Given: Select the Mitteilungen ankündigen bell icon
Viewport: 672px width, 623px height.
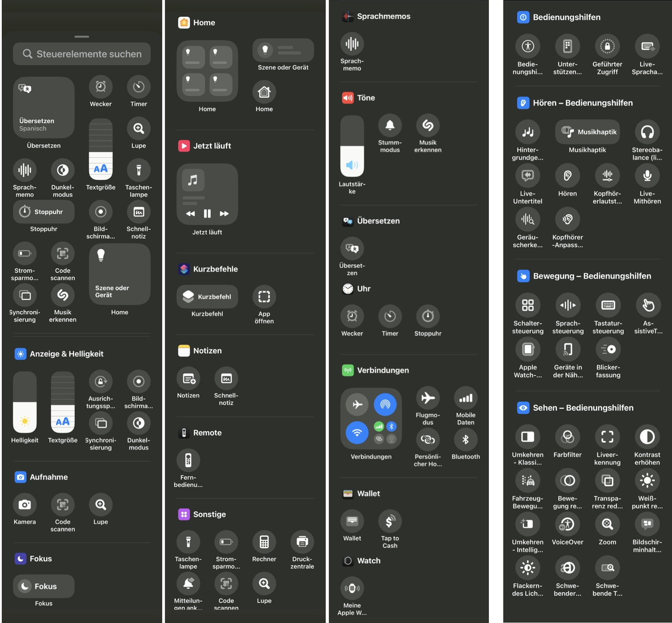Looking at the screenshot, I should click(188, 583).
